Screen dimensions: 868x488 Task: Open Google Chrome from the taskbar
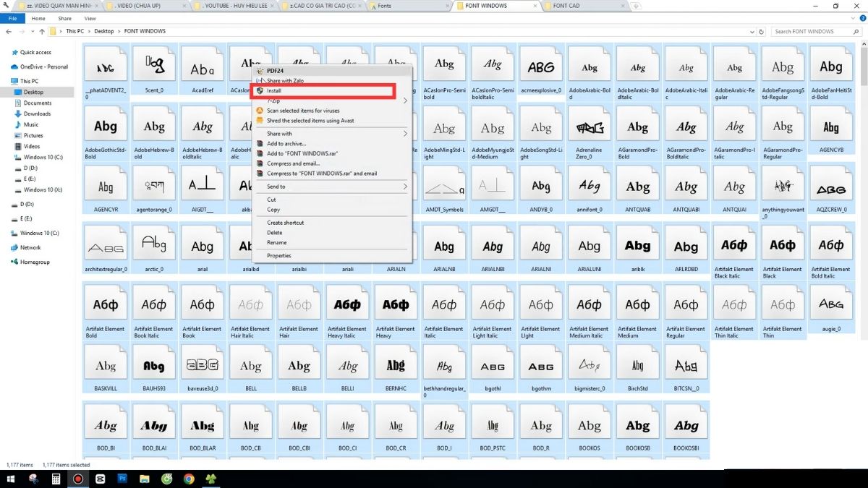point(189,479)
